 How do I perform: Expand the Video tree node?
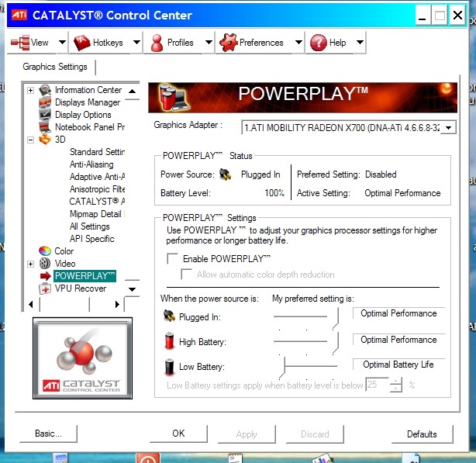(x=31, y=264)
